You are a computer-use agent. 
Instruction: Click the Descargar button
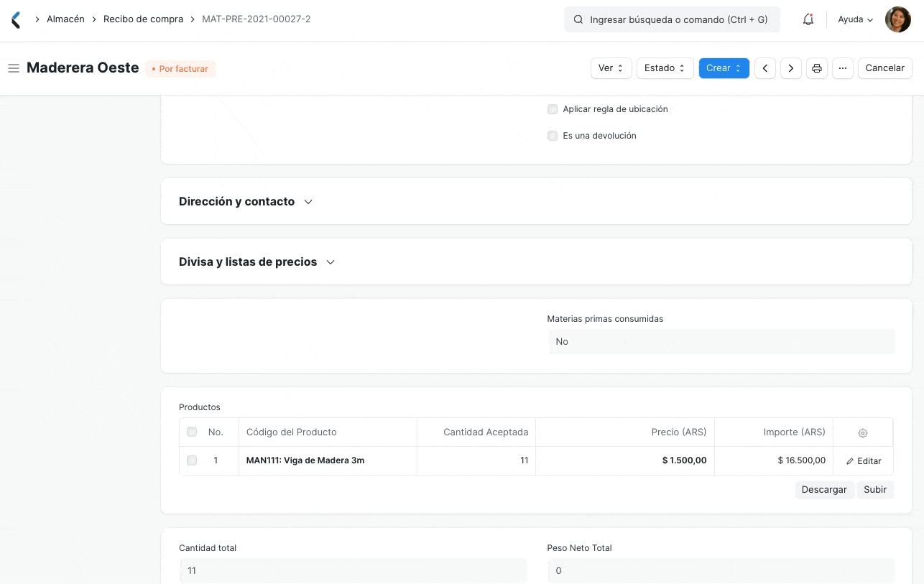824,489
